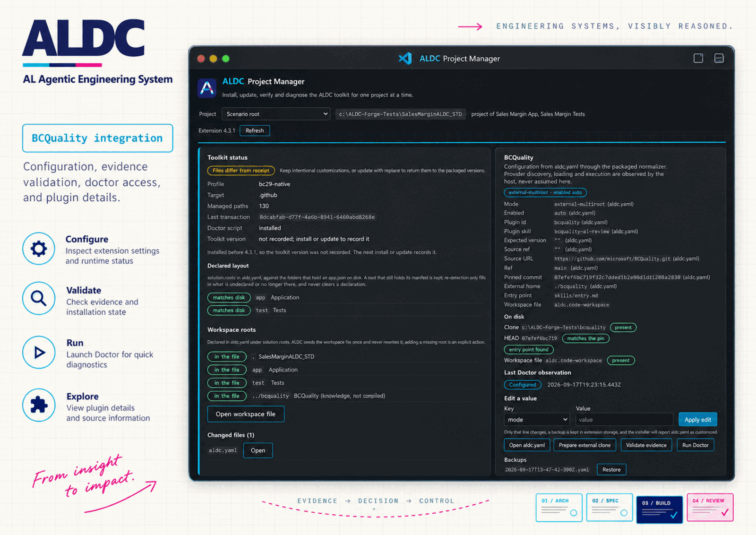756x535 pixels.
Task: Click the 02 / SPEC stage card
Action: coord(610,508)
